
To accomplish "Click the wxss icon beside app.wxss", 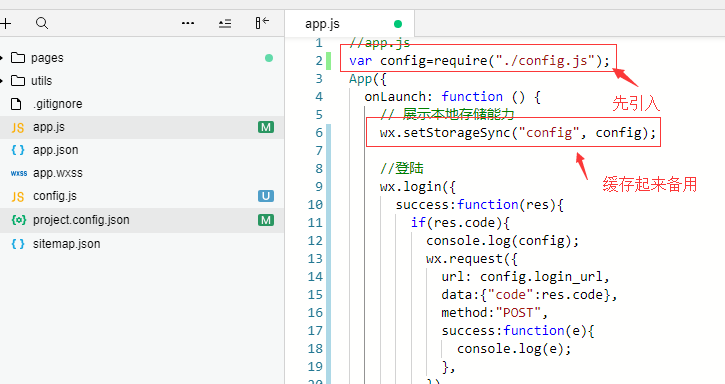I will (19, 173).
